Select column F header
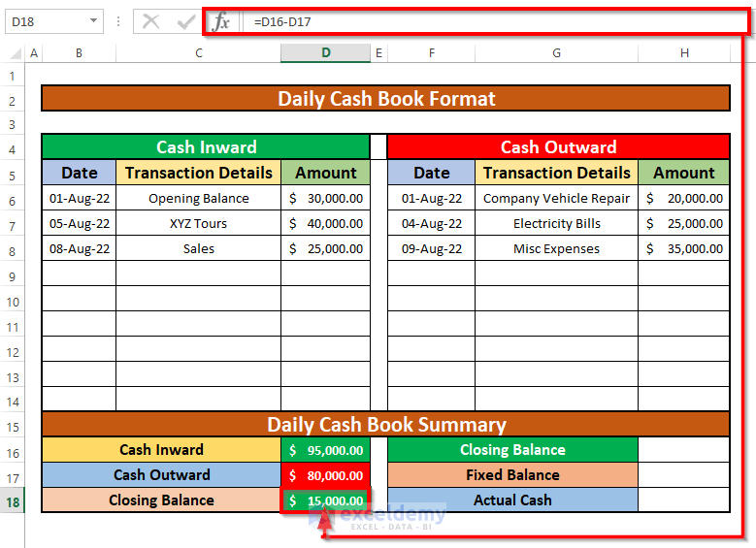This screenshot has height=548, width=756. coord(432,53)
